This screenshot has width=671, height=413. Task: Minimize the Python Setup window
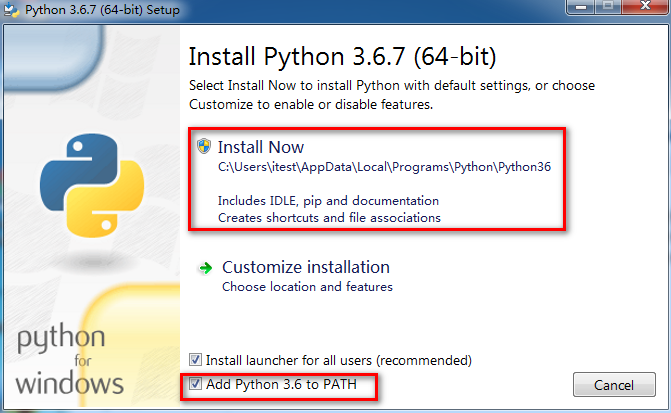(580, 6)
